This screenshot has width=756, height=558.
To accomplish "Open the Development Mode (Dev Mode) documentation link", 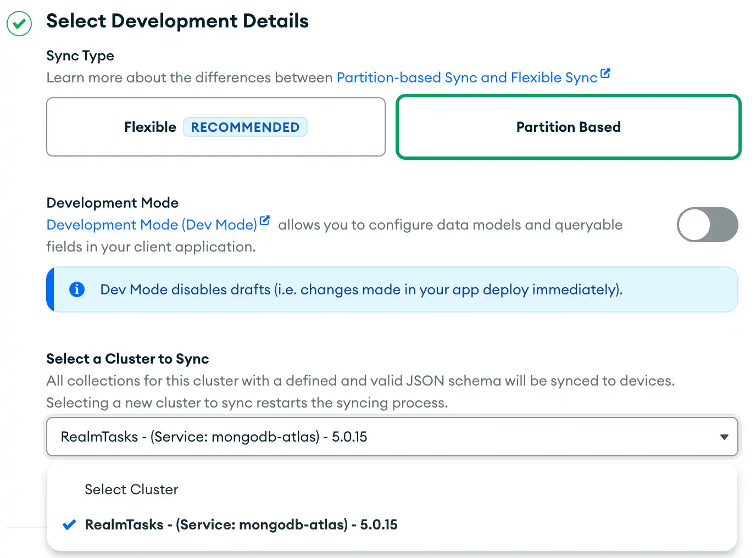I will pyautogui.click(x=151, y=225).
